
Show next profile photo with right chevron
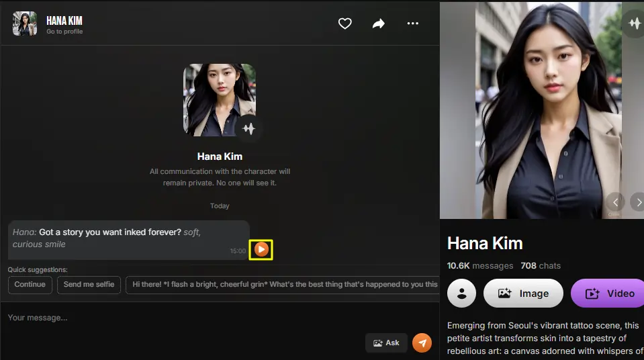pos(638,202)
